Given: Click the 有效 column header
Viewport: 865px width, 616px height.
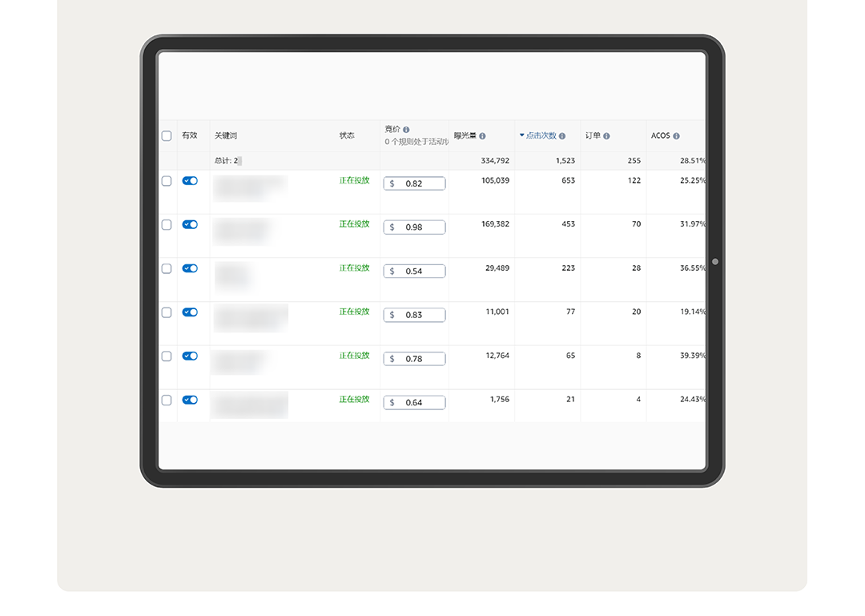Looking at the screenshot, I should [190, 136].
